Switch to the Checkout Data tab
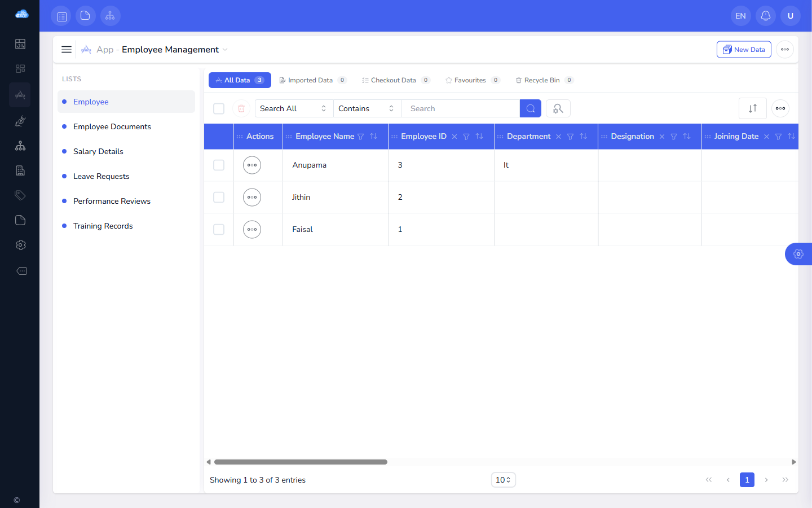 (x=396, y=80)
